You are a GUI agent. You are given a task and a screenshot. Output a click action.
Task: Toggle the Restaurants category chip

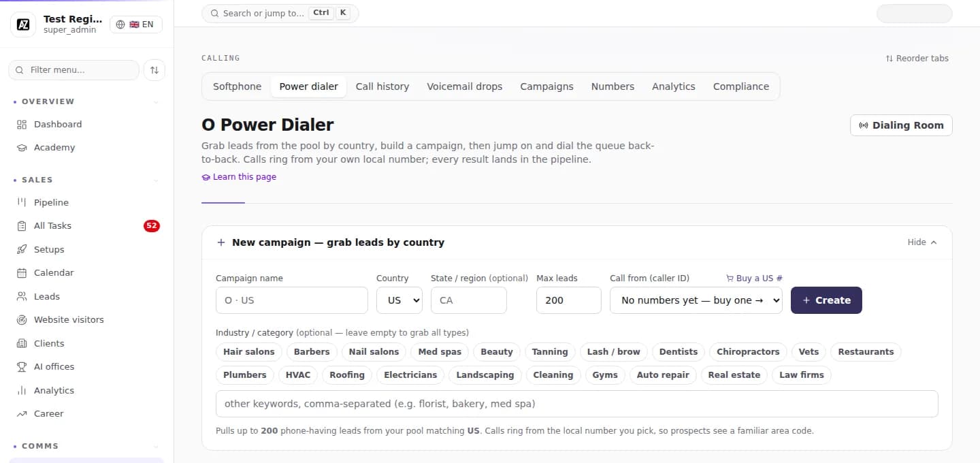866,352
